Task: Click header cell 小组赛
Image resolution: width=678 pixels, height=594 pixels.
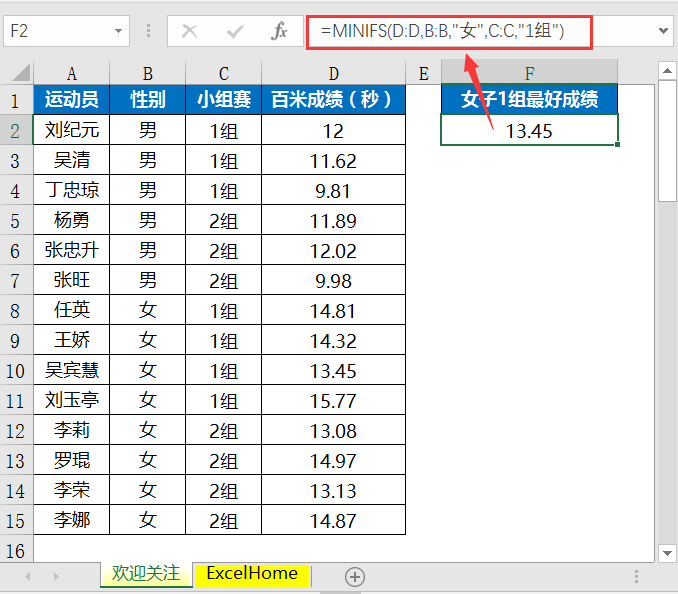Action: [x=224, y=100]
